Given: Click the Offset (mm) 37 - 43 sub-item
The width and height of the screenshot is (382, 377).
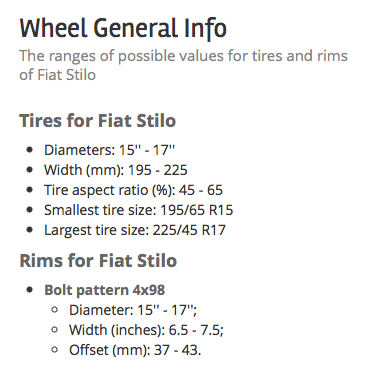Looking at the screenshot, I should (x=135, y=350).
